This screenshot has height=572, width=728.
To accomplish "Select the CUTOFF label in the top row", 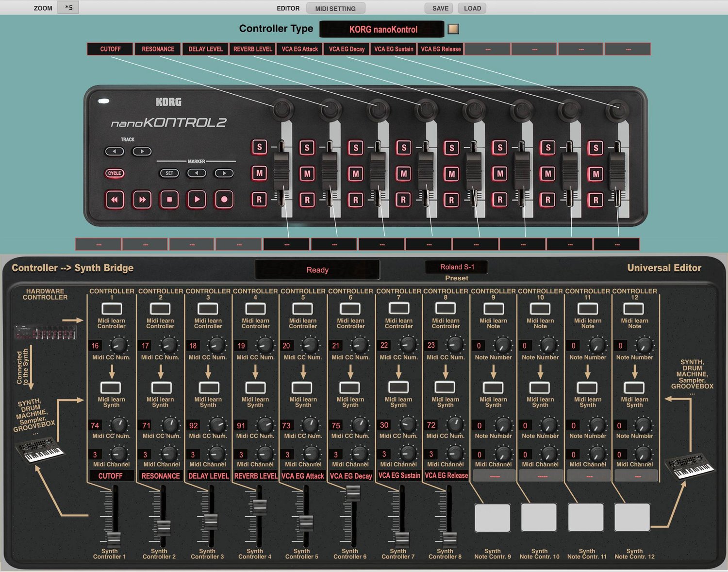I will click(110, 49).
